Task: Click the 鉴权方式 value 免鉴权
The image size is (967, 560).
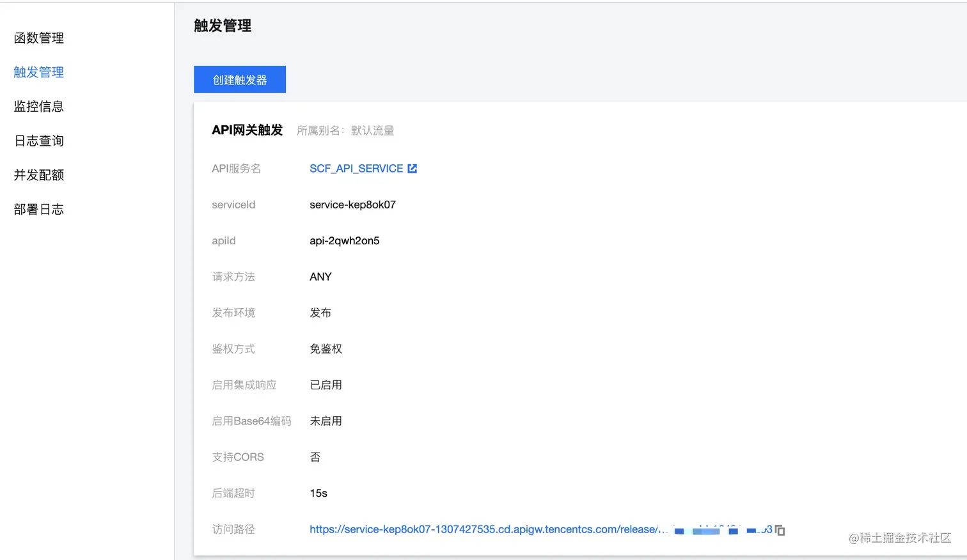Action: [326, 348]
